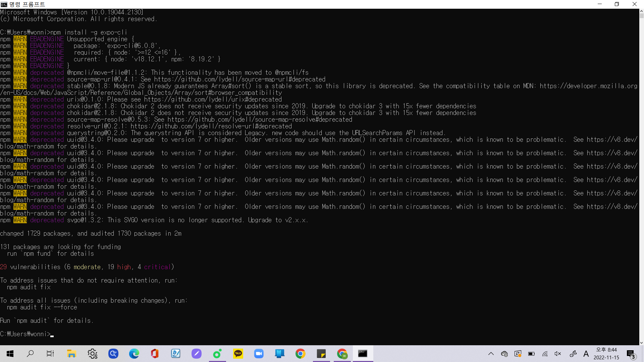Click the 'npm audit fix --force' text
The height and width of the screenshot is (362, 644).
42,307
